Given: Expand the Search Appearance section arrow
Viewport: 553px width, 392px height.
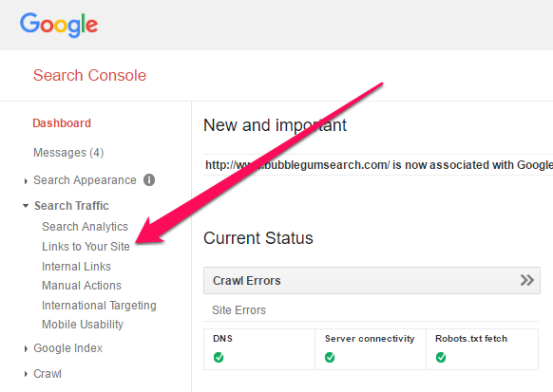Looking at the screenshot, I should pos(26,181).
